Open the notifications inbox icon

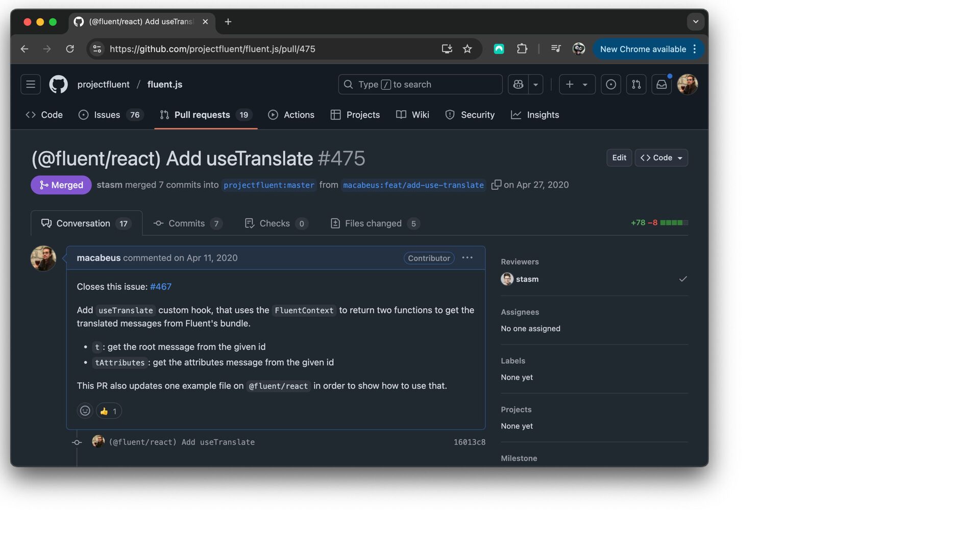661,84
